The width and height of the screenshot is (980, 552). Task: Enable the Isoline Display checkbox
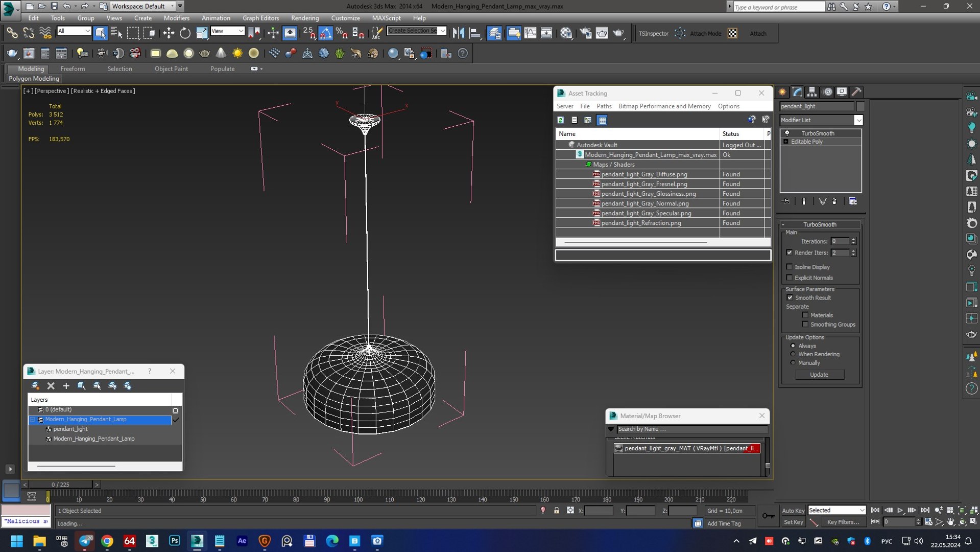coord(790,267)
